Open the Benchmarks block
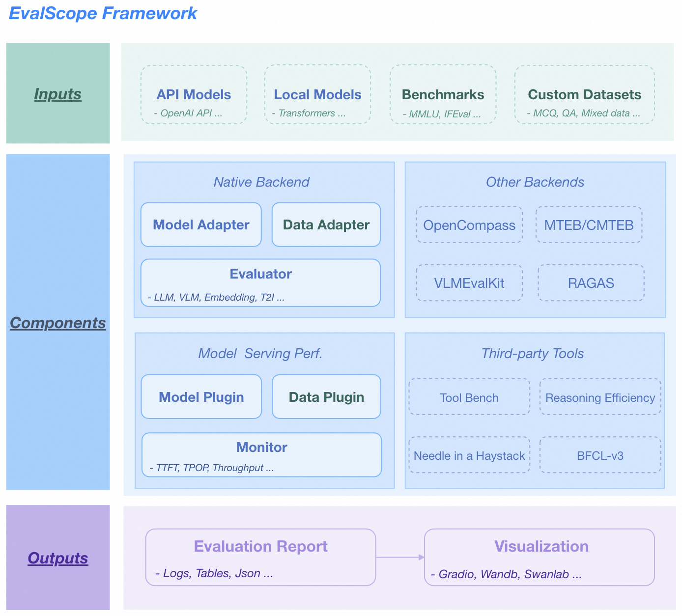The image size is (682, 616). pos(443,95)
